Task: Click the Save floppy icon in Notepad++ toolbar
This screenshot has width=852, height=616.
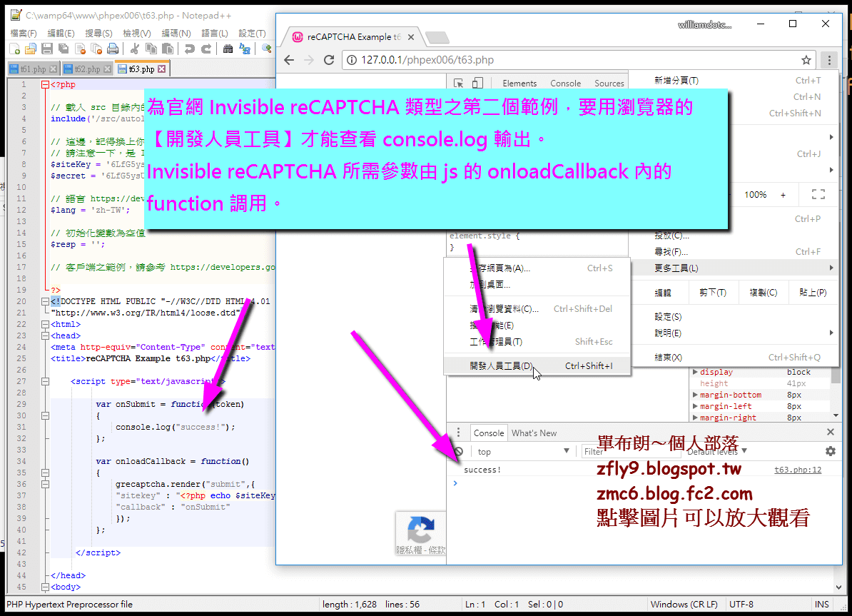Action: point(46,49)
